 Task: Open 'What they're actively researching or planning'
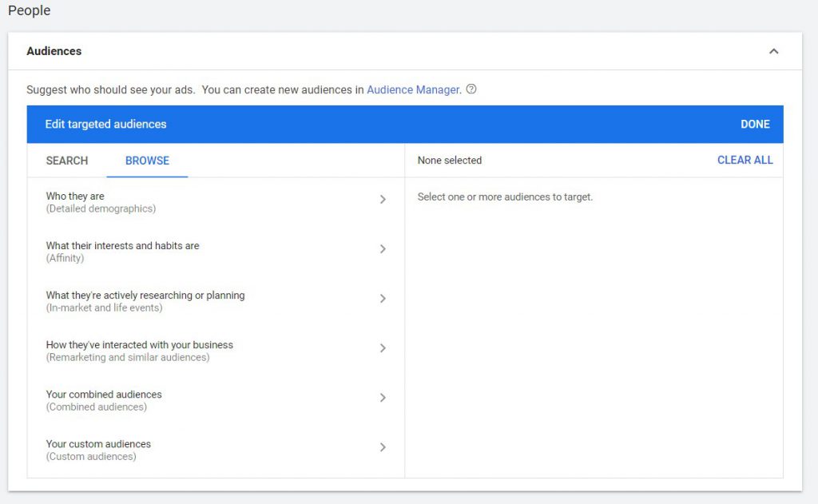(x=216, y=301)
